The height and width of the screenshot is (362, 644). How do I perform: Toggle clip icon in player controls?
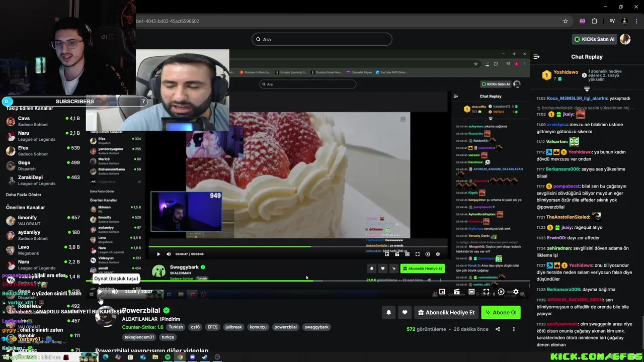(457, 292)
